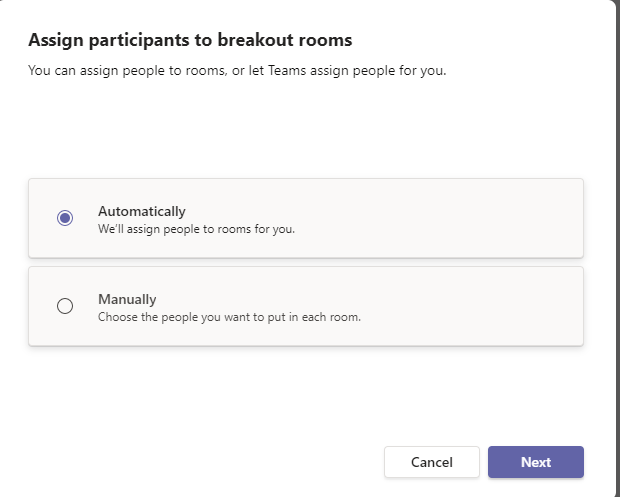
Task: Proceed with the purple Next button
Action: pyautogui.click(x=535, y=462)
